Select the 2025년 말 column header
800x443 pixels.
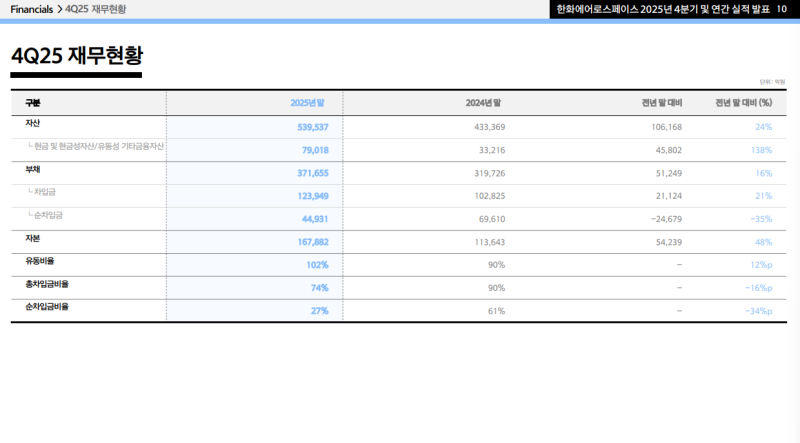coord(309,103)
